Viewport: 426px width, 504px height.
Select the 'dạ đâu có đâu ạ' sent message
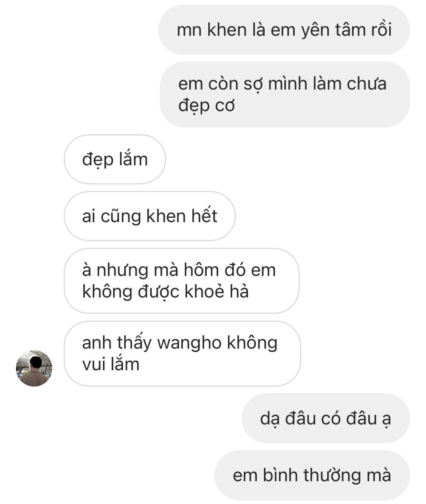click(x=326, y=418)
